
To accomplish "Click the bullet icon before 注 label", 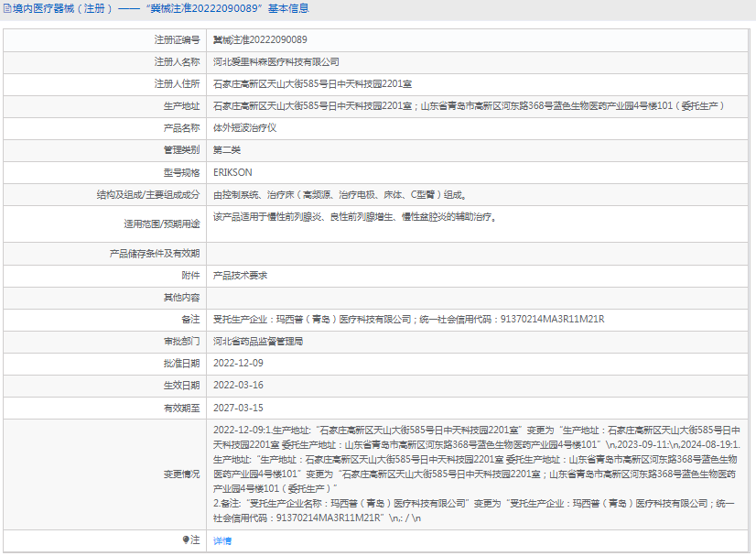I will coord(186,540).
